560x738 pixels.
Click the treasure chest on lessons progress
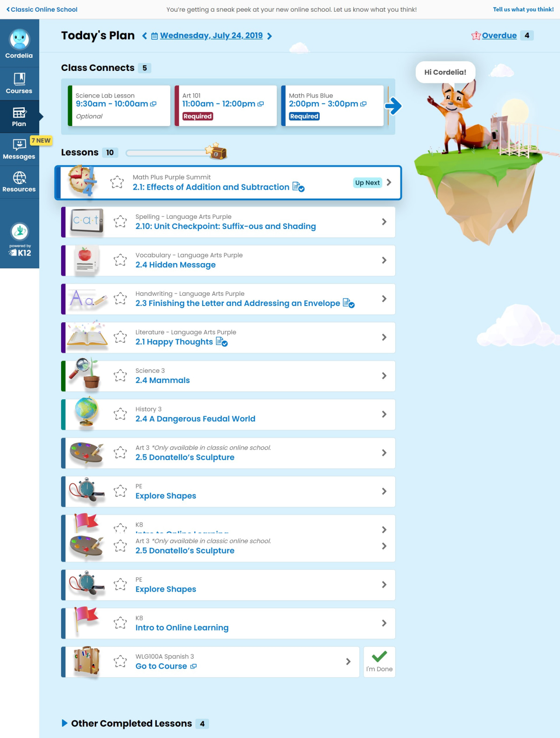[x=216, y=152]
